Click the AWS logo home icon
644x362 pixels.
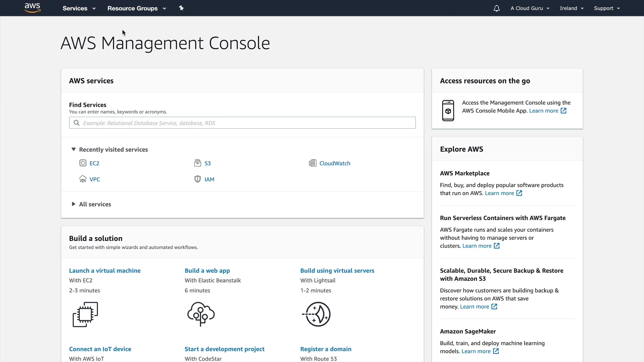coord(32,8)
